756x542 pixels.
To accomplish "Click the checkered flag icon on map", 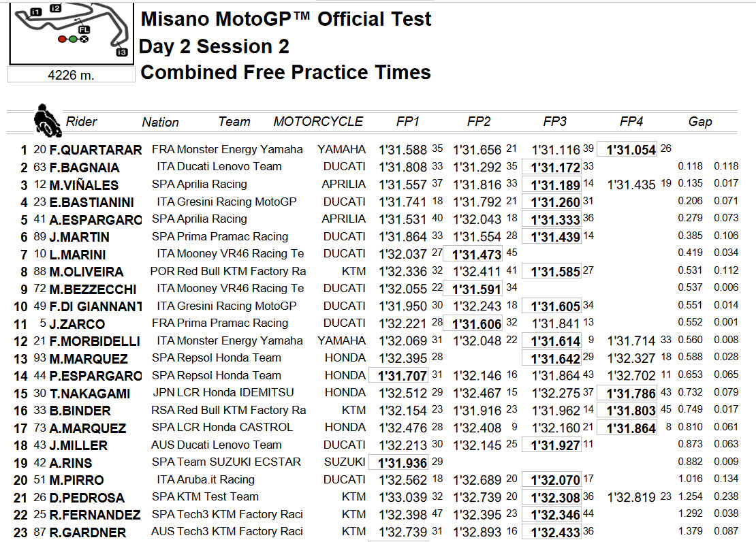I will tap(83, 39).
